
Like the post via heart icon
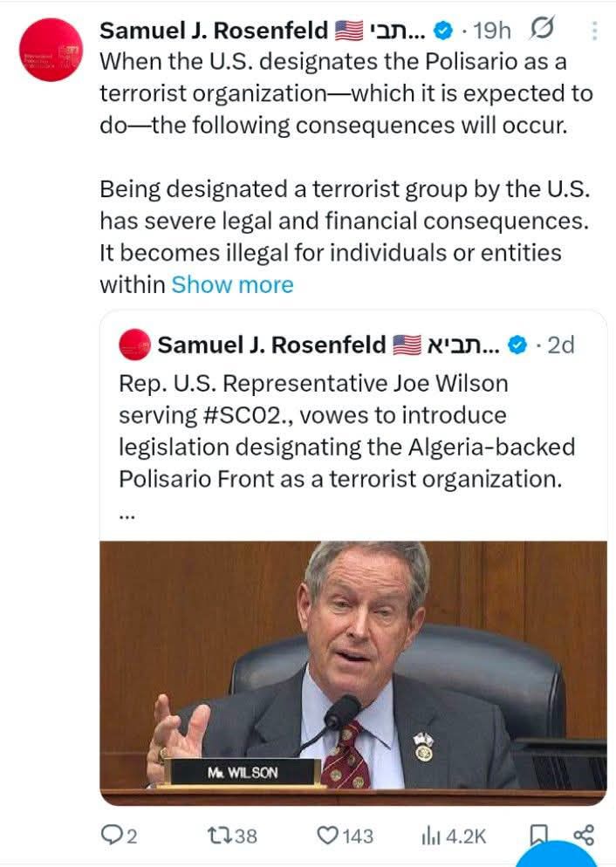pyautogui.click(x=327, y=835)
